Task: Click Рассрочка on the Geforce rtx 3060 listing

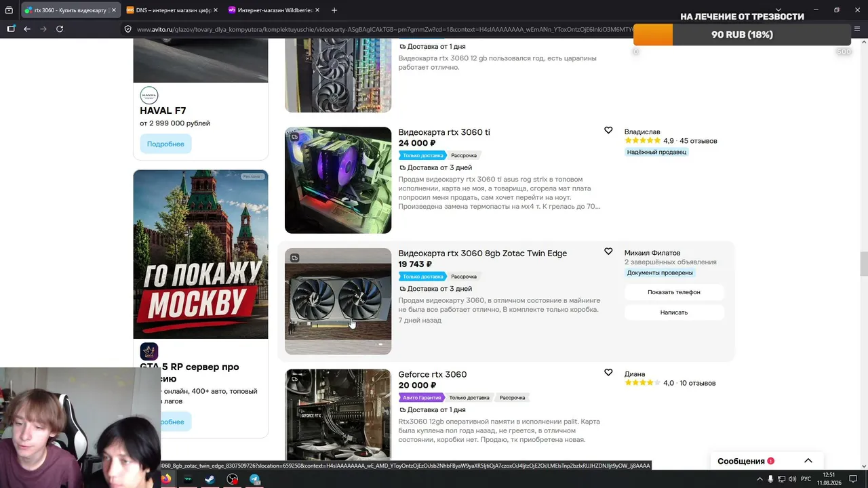Action: point(512,398)
